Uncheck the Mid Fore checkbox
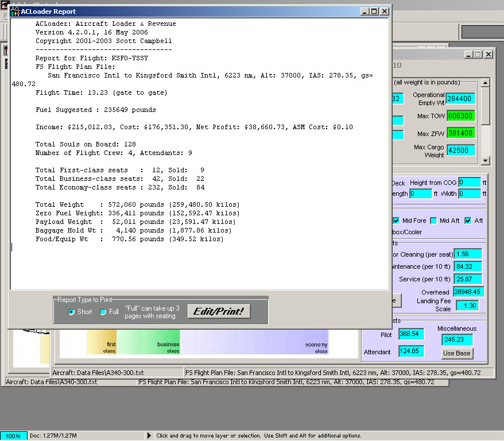 [x=397, y=220]
